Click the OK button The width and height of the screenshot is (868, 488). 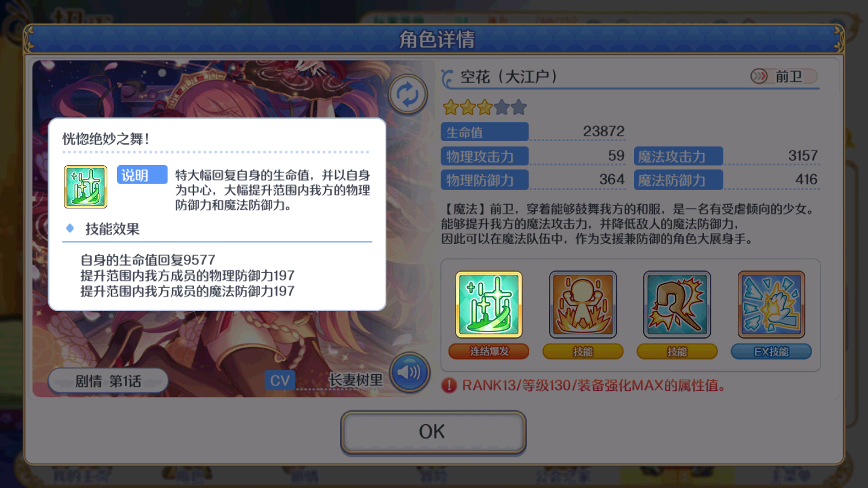click(x=433, y=432)
